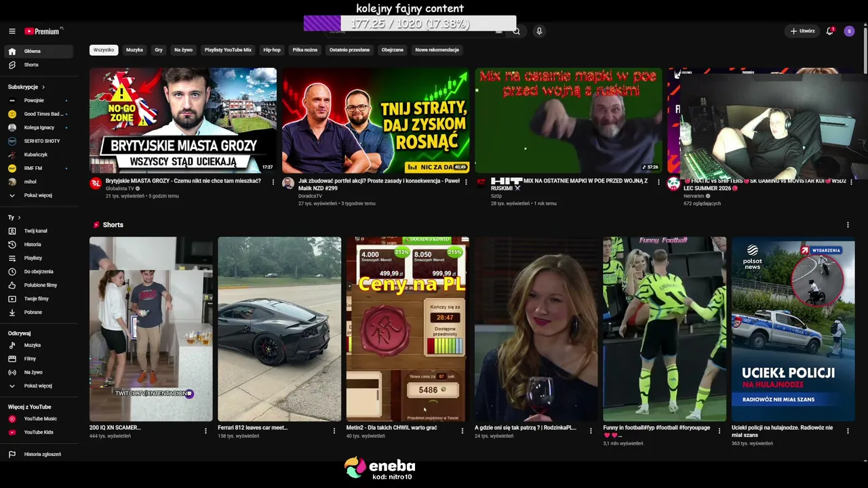Click the YouTube Premium logo
Image resolution: width=868 pixels, height=488 pixels.
(x=43, y=31)
